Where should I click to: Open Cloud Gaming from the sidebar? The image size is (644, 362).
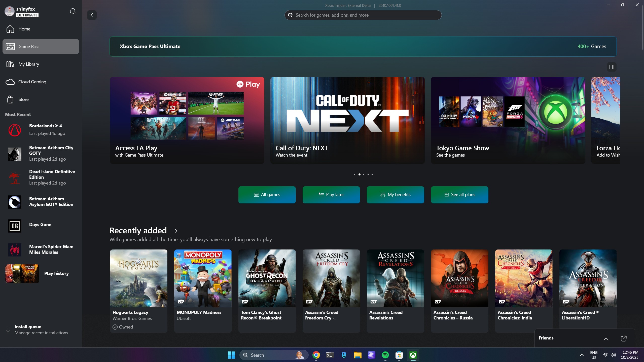(32, 82)
